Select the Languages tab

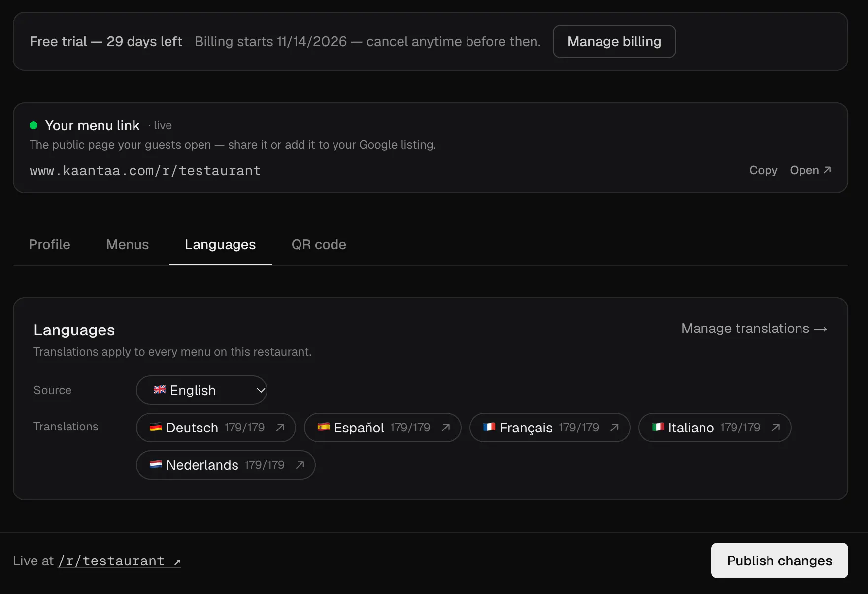pyautogui.click(x=220, y=245)
